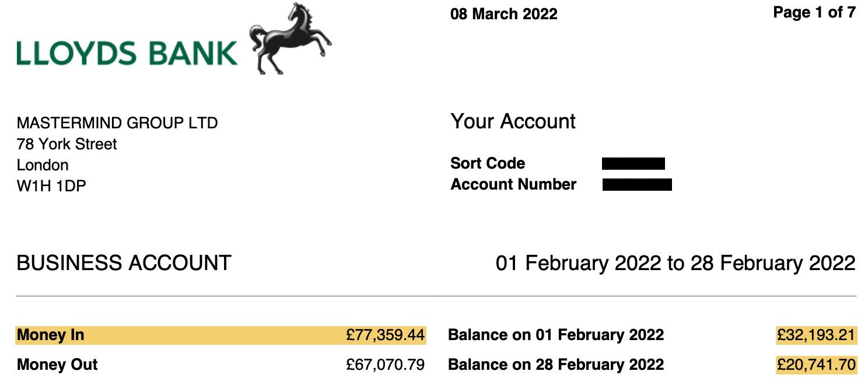868x392 pixels.
Task: Click the redacted Account Number black box
Action: point(636,185)
